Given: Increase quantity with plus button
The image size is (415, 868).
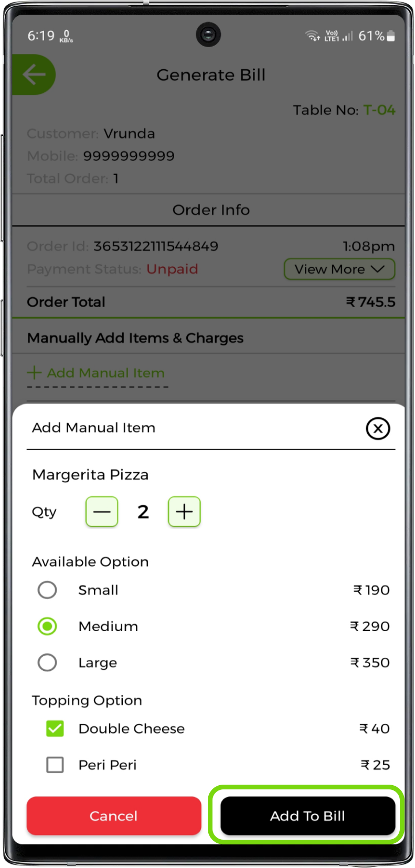Looking at the screenshot, I should (x=184, y=512).
